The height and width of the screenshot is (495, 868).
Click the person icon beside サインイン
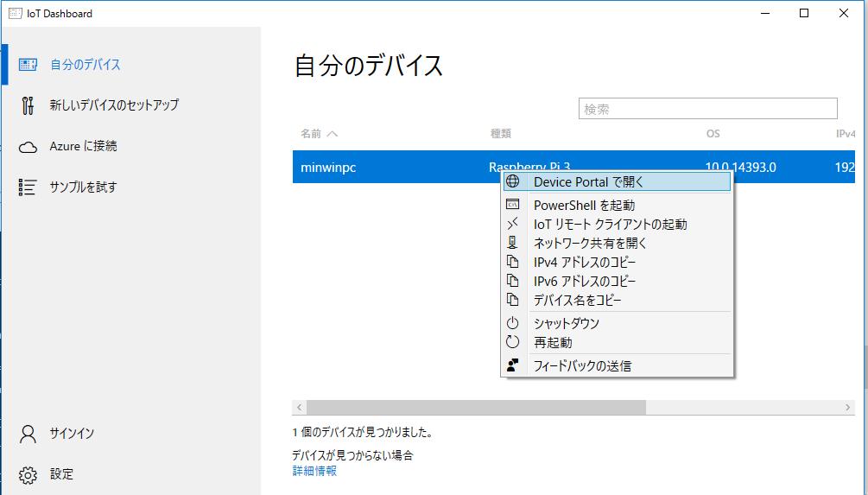[28, 434]
